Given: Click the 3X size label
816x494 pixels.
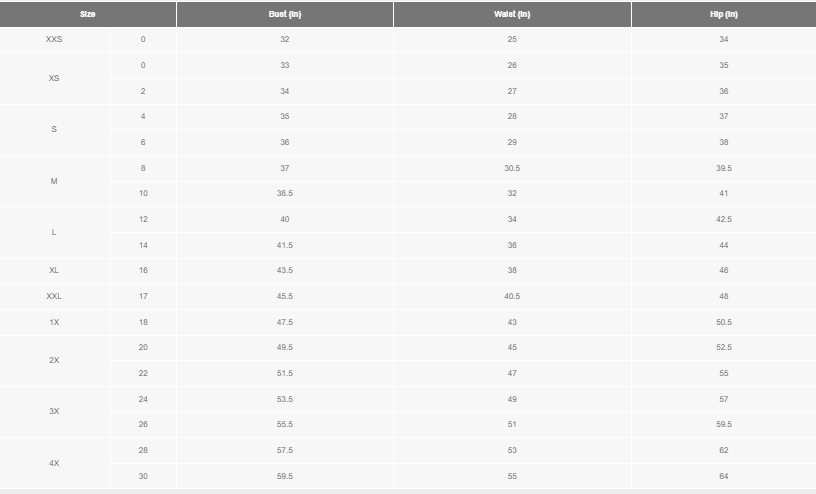Looking at the screenshot, I should tap(54, 411).
